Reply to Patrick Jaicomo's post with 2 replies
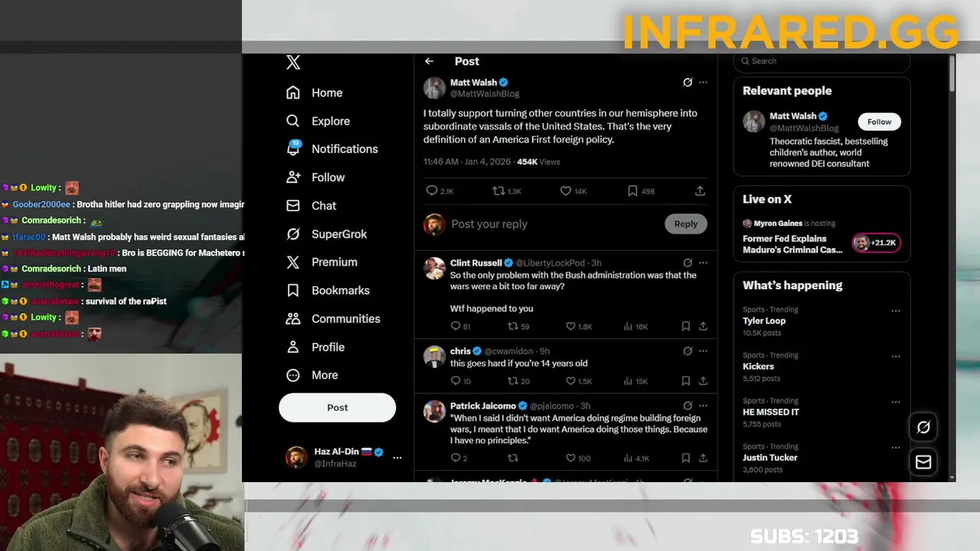 tap(459, 458)
